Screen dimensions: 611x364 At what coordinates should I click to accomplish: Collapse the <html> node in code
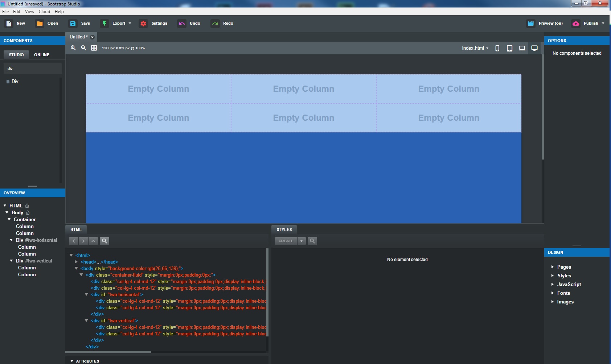[71, 255]
